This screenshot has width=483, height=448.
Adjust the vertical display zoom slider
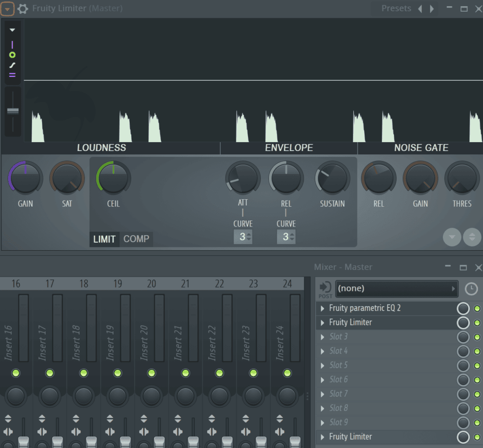pyautogui.click(x=13, y=111)
